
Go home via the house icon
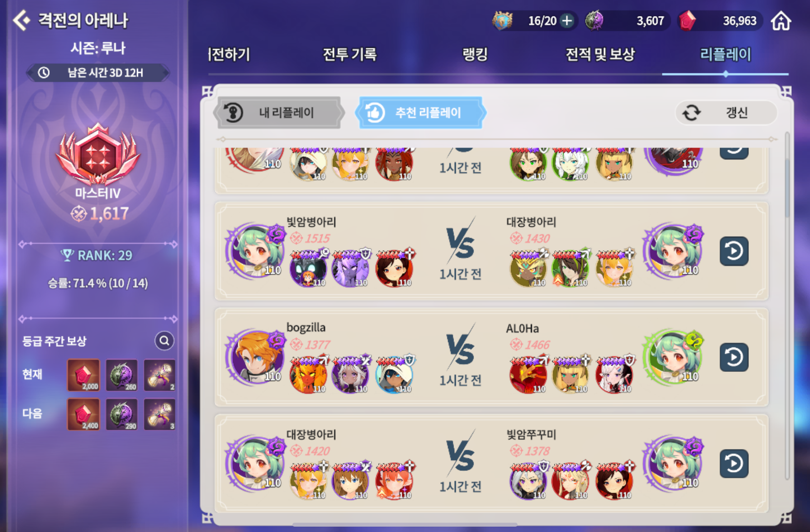[x=781, y=21]
